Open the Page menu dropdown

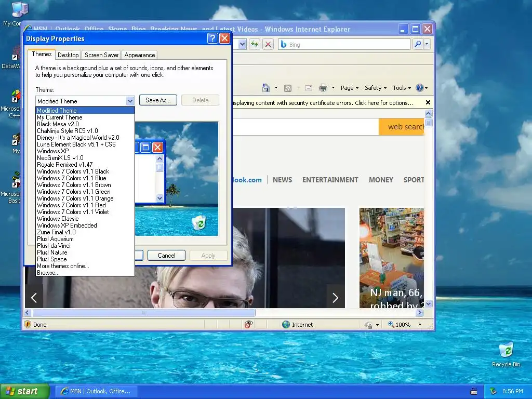[350, 88]
